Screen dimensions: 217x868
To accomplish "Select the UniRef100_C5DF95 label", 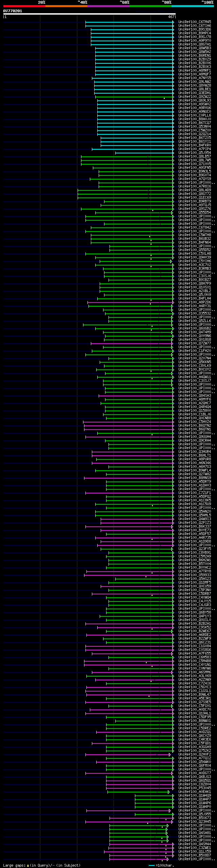I will click(195, 717).
